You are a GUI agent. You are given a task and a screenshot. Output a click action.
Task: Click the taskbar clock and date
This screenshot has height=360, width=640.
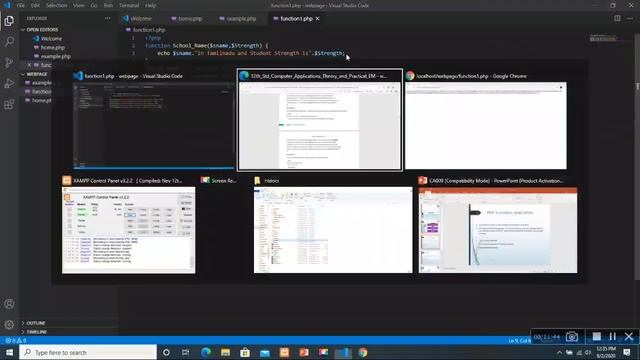click(x=606, y=352)
